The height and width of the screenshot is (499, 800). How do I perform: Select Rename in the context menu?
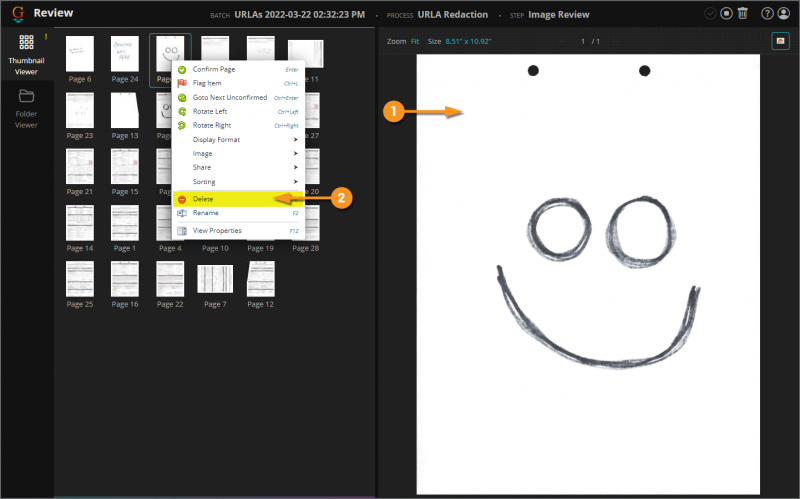tap(238, 213)
